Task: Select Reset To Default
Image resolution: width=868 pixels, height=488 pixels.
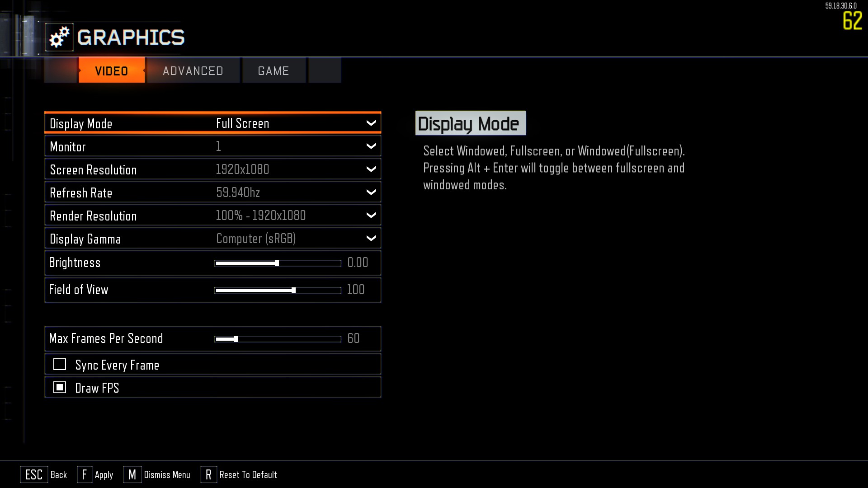Action: 248,474
